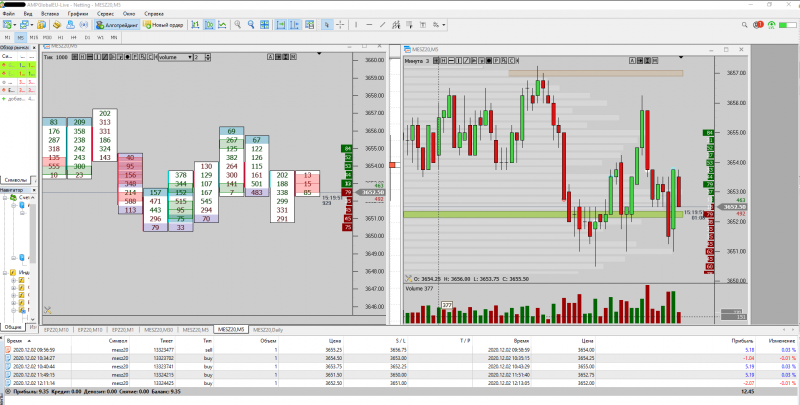
Task: Open the Сервис menu
Action: (106, 14)
